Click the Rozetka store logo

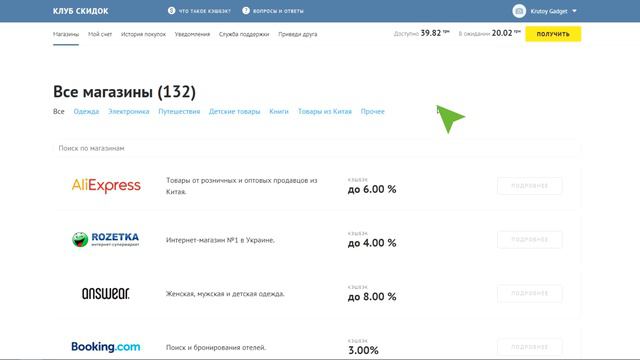(106, 240)
